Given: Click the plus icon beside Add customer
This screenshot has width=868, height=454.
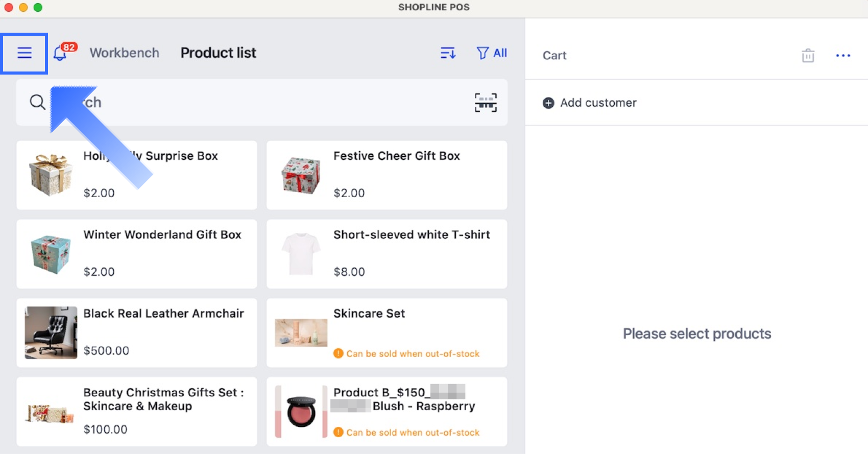Looking at the screenshot, I should tap(548, 103).
